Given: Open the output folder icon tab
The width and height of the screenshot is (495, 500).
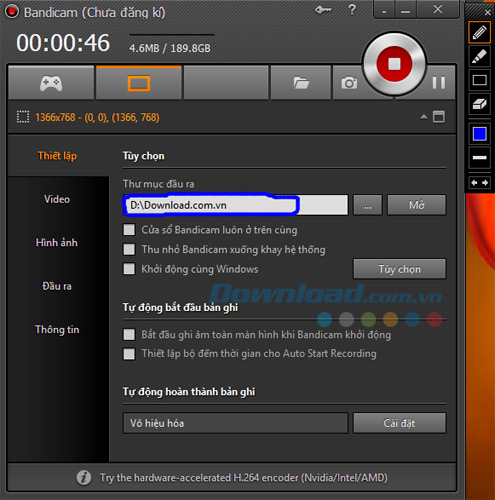Looking at the screenshot, I should point(301,83).
